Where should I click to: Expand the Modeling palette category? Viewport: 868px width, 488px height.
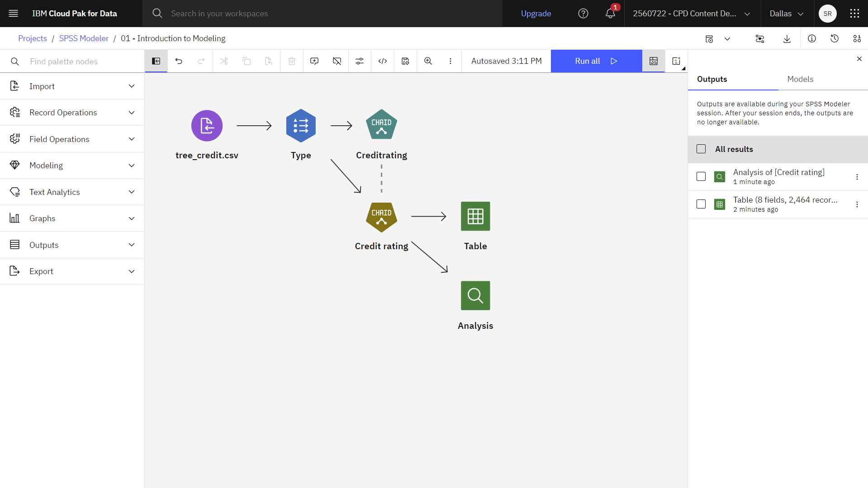pyautogui.click(x=72, y=166)
